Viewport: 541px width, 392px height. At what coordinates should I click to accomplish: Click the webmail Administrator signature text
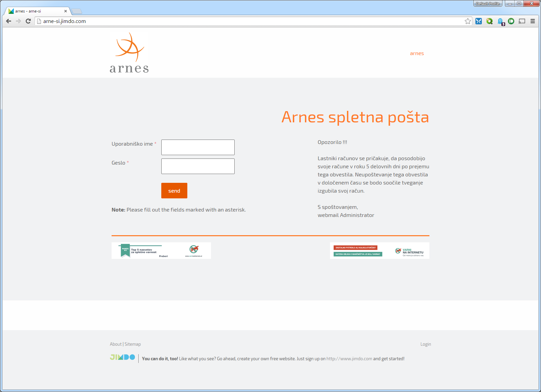[346, 215]
